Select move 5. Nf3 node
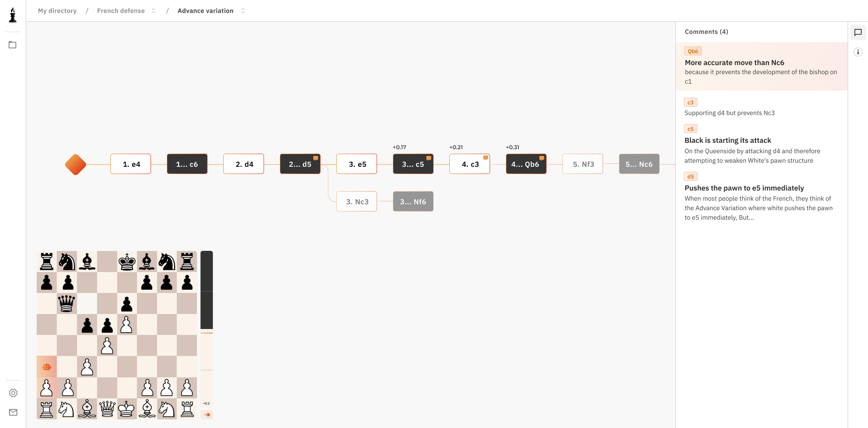Image resolution: width=868 pixels, height=428 pixels. [x=583, y=164]
